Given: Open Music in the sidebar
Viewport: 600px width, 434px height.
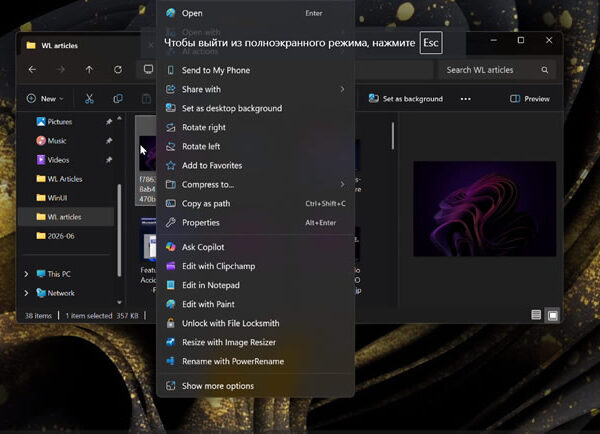Looking at the screenshot, I should pyautogui.click(x=57, y=141).
